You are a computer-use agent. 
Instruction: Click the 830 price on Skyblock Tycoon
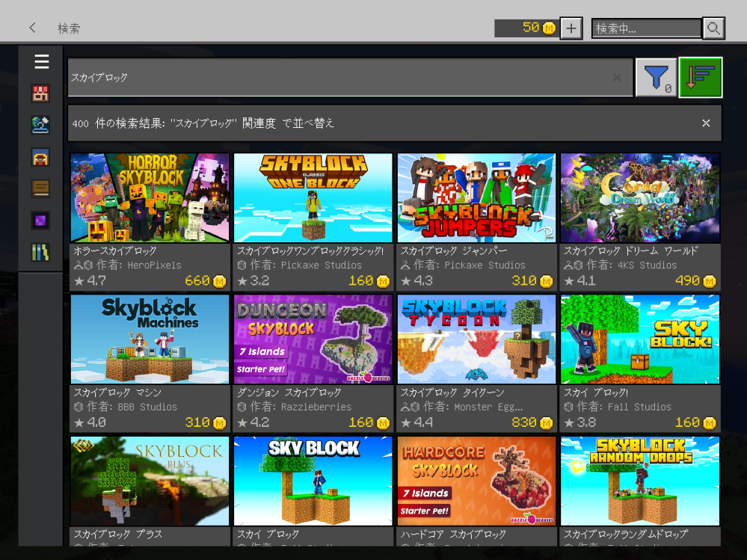[x=524, y=423]
